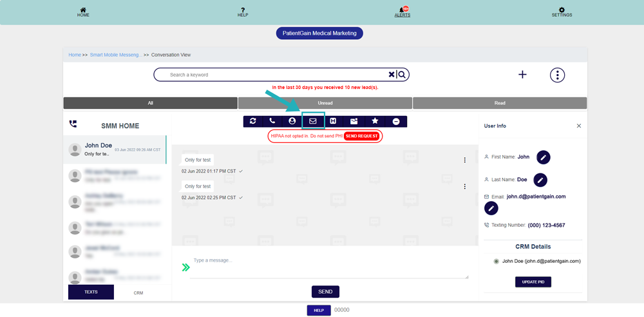This screenshot has width=644, height=317.
Task: Click the SEND REQUEST HIPAA button
Action: click(361, 136)
